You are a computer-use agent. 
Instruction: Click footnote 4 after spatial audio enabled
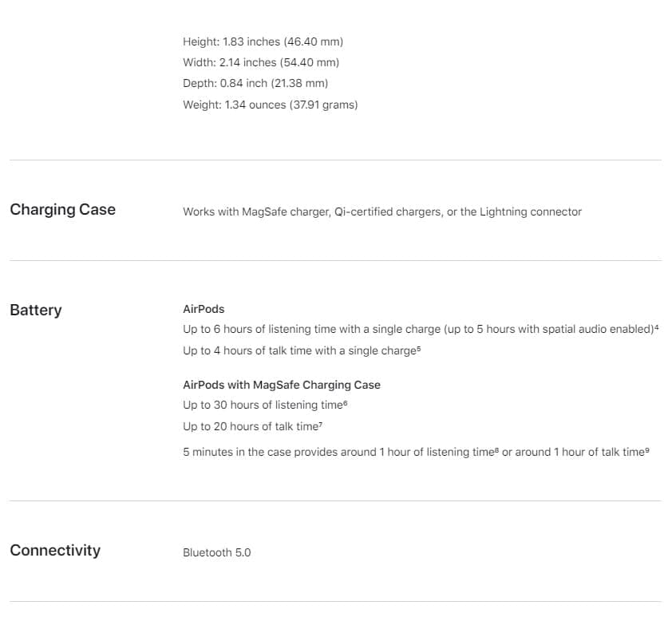tap(656, 327)
